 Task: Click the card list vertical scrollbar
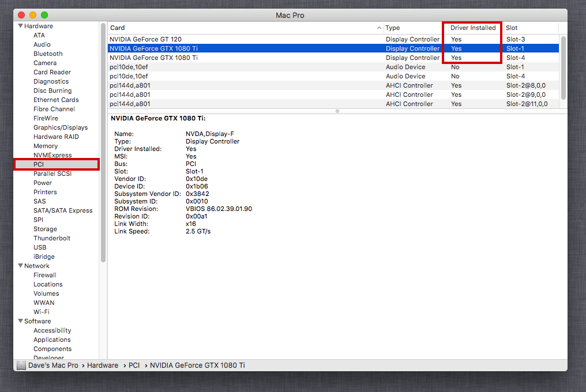point(563,67)
